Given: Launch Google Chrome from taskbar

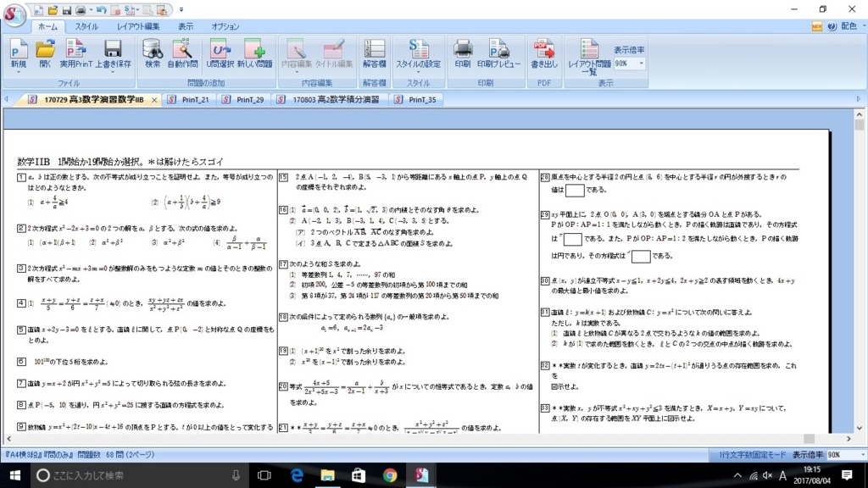Looking at the screenshot, I should tap(390, 475).
